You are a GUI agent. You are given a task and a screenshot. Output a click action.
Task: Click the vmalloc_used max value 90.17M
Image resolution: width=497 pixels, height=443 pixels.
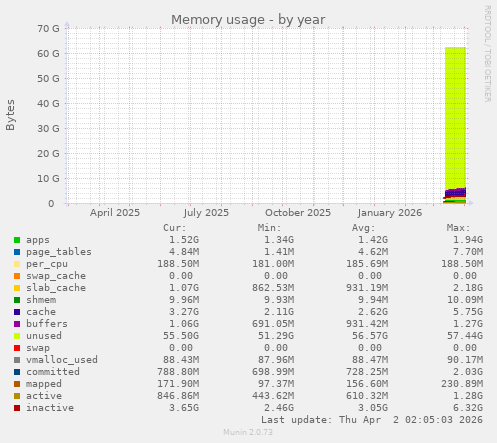point(465,360)
